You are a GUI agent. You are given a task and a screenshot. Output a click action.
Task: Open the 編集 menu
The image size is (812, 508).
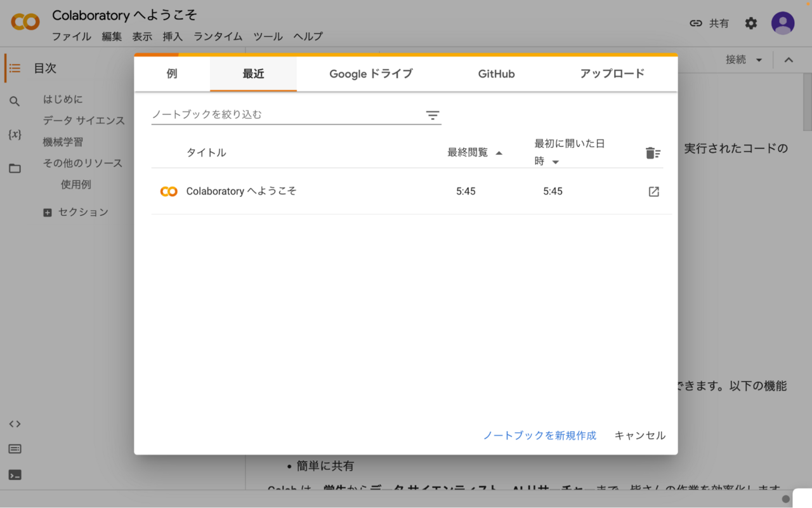click(112, 37)
